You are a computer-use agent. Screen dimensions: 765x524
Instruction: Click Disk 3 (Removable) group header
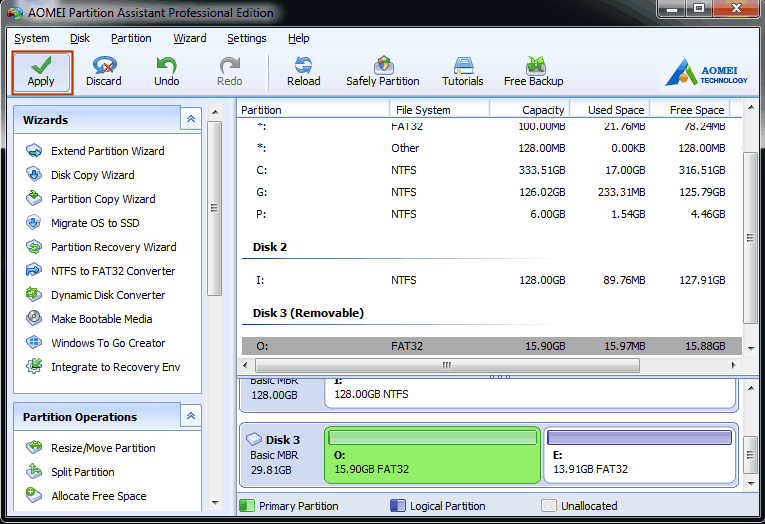point(308,313)
